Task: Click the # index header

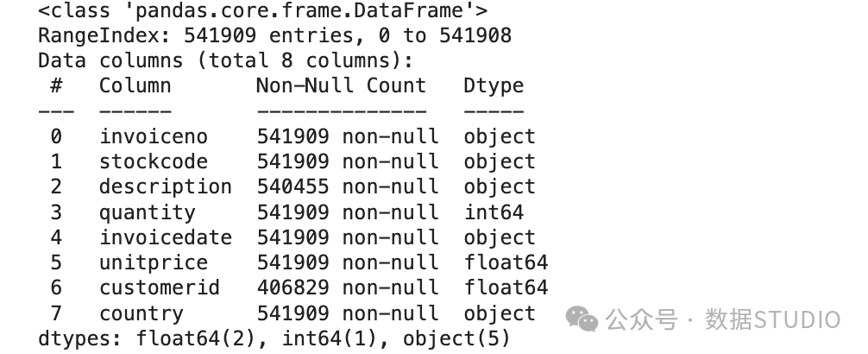Action: [x=56, y=85]
